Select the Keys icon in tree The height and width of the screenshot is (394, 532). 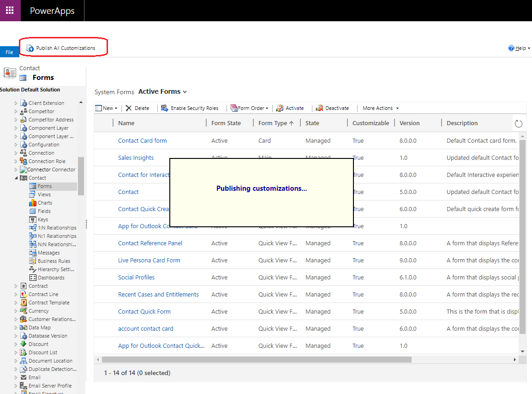click(33, 219)
